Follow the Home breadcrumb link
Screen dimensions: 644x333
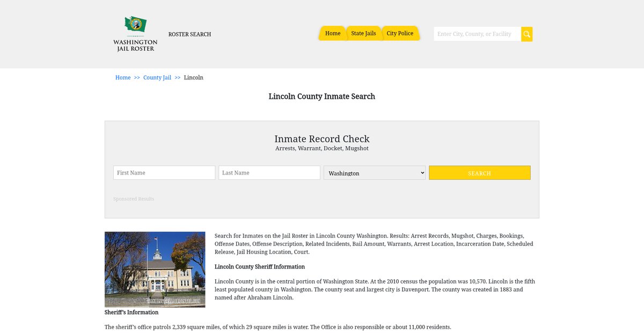coord(123,77)
